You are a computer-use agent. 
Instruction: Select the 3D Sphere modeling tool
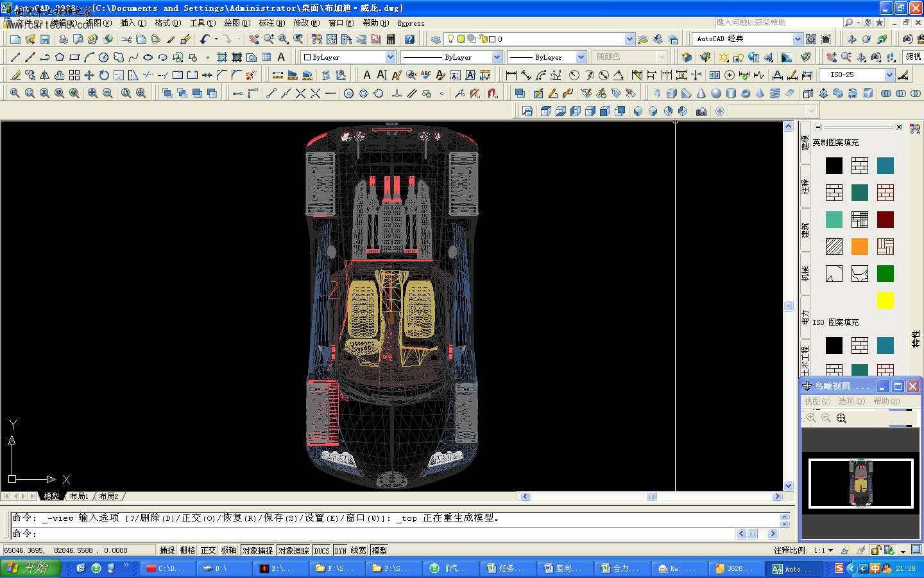tap(716, 93)
